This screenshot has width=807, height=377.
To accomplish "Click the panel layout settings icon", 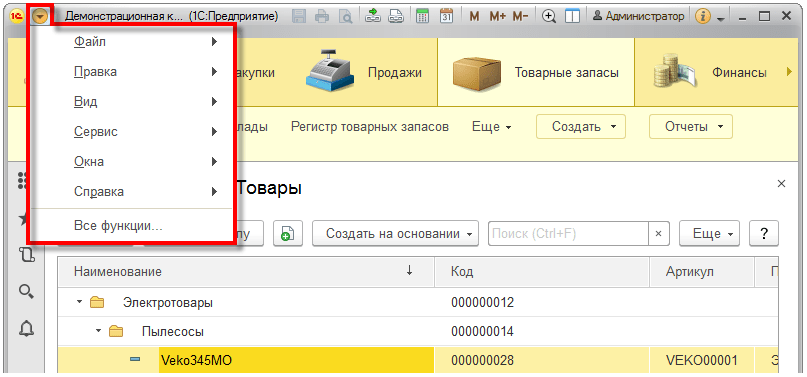I will pyautogui.click(x=572, y=16).
